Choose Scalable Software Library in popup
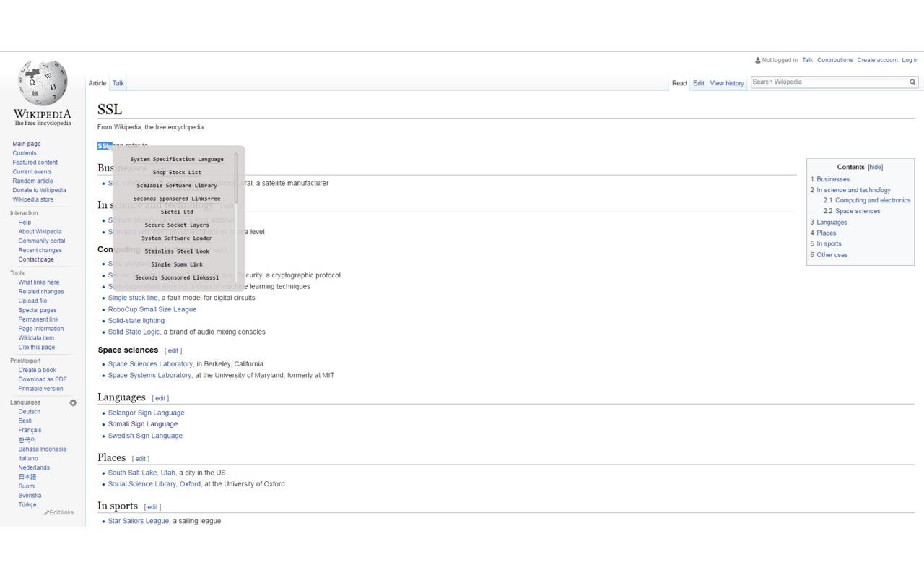The image size is (924, 578). [177, 185]
